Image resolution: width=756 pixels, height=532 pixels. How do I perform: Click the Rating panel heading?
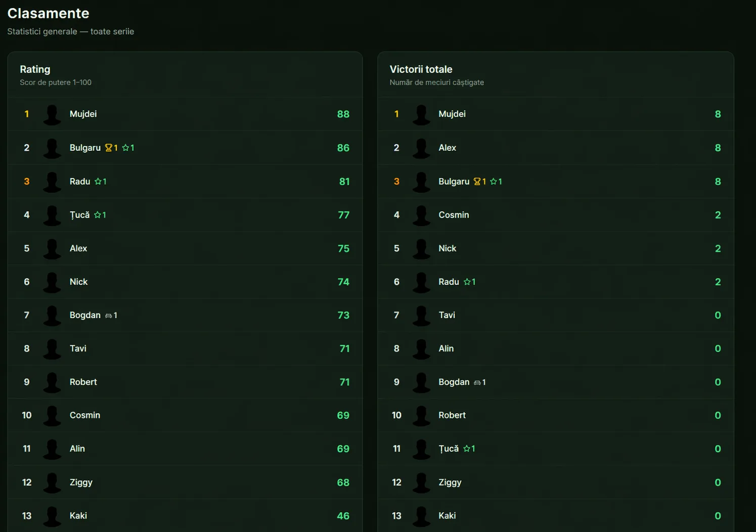click(35, 69)
